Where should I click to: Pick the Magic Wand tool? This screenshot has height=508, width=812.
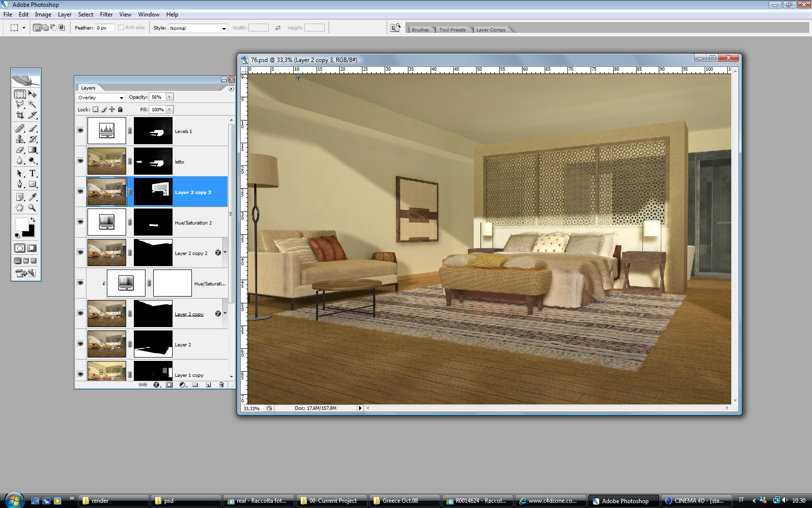[32, 105]
